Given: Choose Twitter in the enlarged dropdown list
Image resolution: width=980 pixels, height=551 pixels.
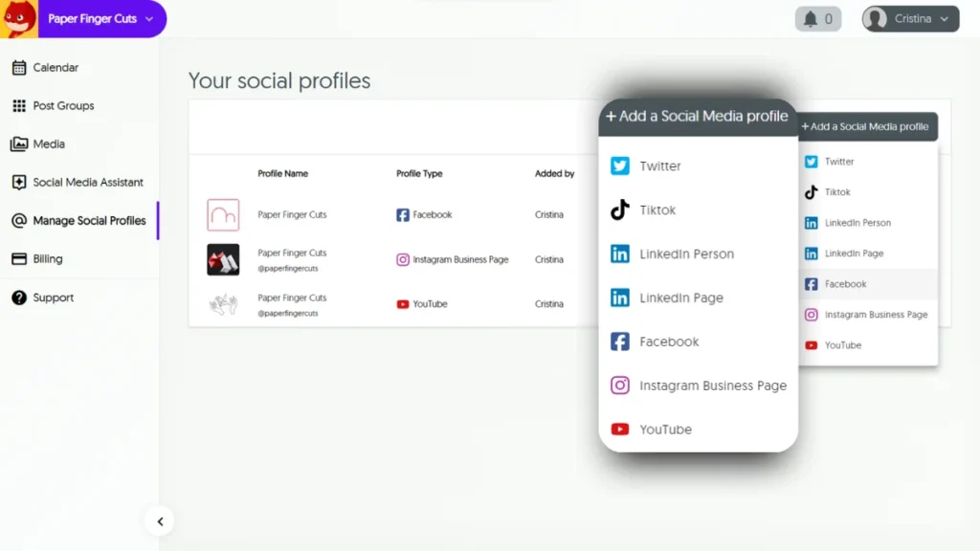Looking at the screenshot, I should point(660,166).
